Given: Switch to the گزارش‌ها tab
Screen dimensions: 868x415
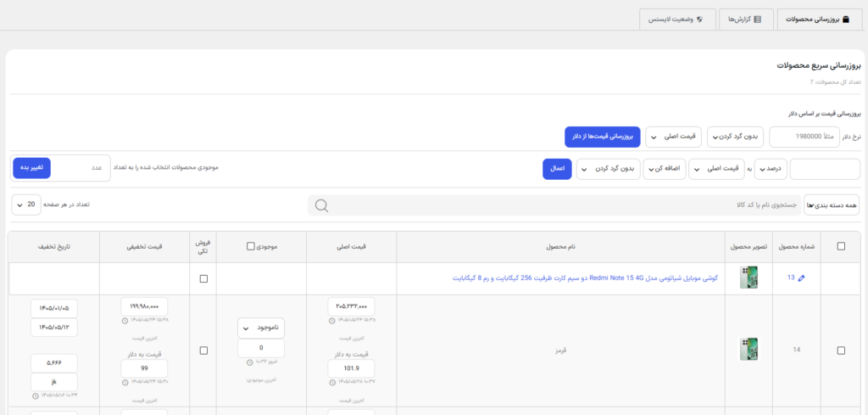Looking at the screenshot, I should click(x=746, y=20).
